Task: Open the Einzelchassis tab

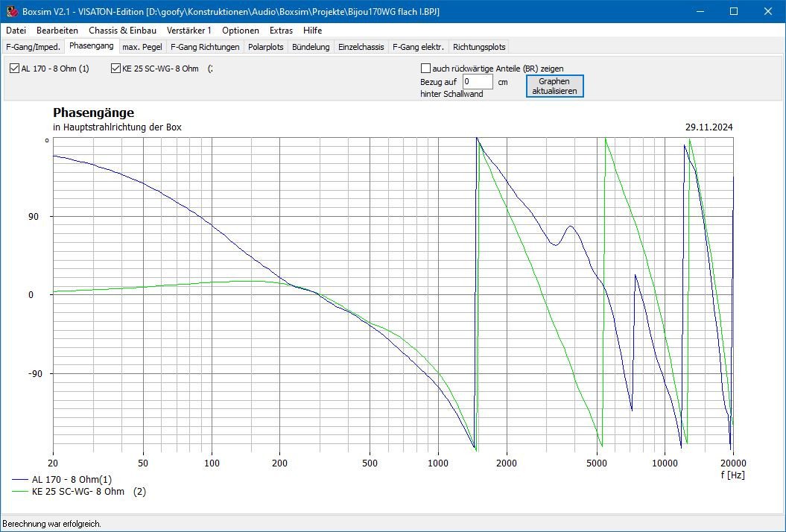Action: [361, 47]
